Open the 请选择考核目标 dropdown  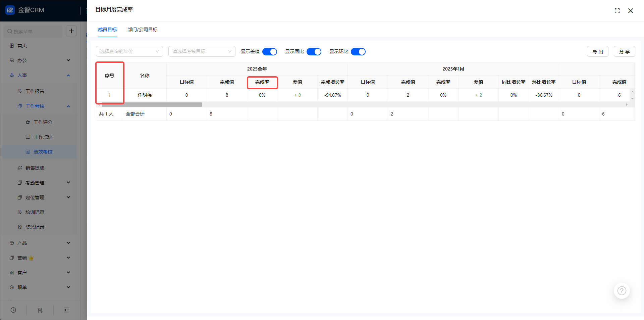(202, 51)
